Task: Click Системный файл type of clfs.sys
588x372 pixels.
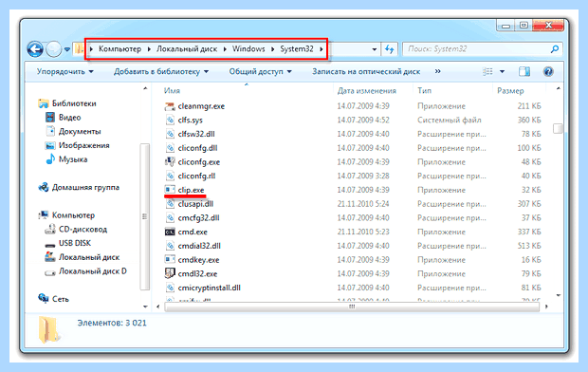Action: point(450,121)
